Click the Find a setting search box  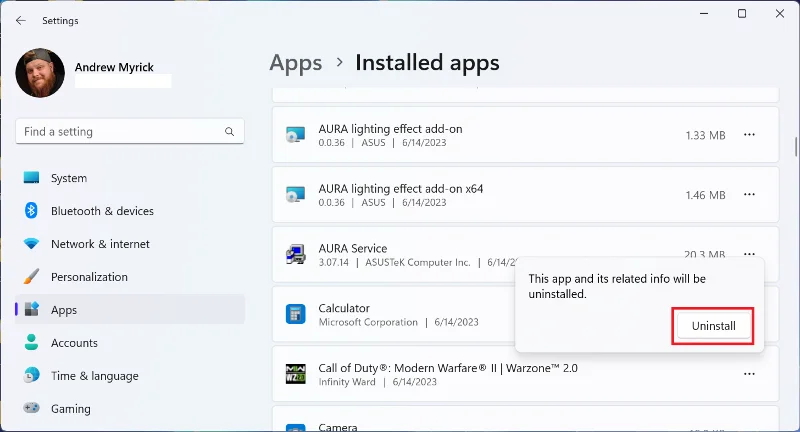120,132
